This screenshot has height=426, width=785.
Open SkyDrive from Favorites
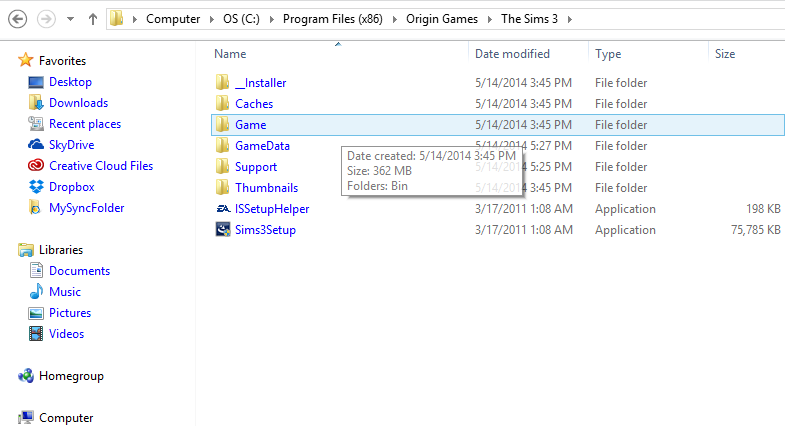71,145
